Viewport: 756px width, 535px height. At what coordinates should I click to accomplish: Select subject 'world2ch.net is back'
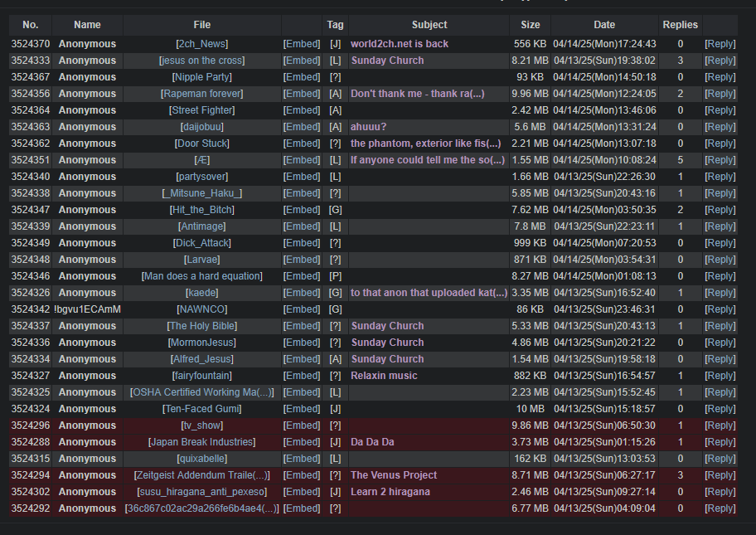click(x=400, y=44)
